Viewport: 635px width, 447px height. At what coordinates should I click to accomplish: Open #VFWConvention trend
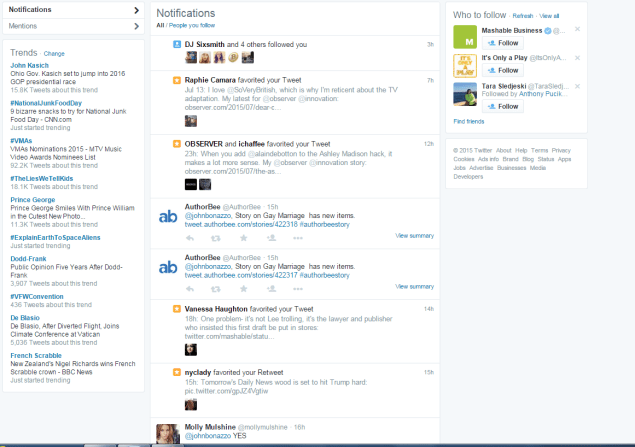click(x=37, y=296)
